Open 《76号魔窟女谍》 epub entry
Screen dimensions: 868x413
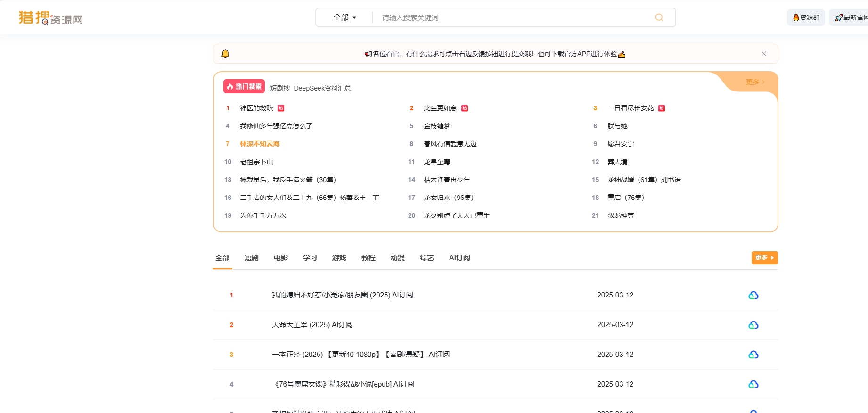[343, 384]
